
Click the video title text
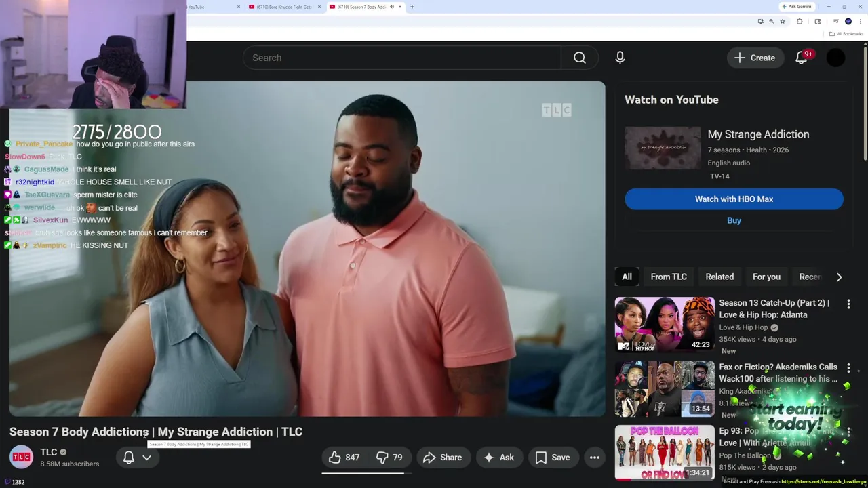click(156, 432)
